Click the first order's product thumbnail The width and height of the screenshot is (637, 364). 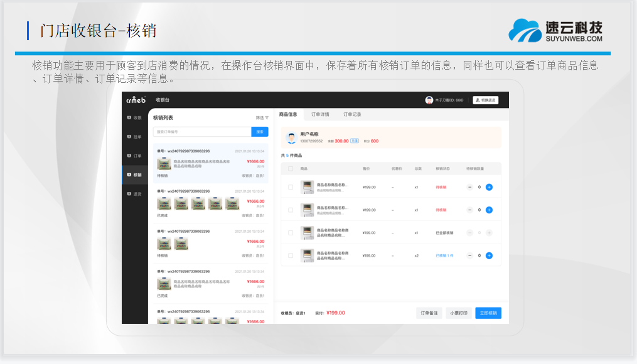click(164, 164)
